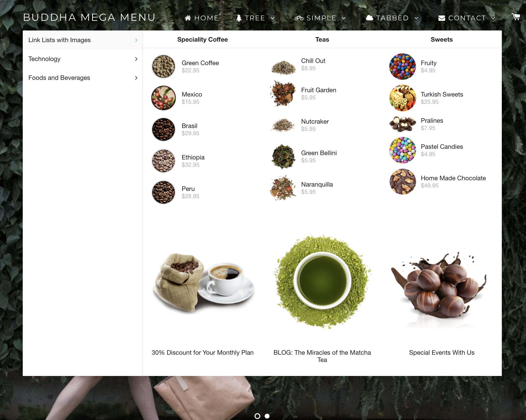Expand the Simple dropdown menu
This screenshot has height=420, width=526.
pyautogui.click(x=320, y=18)
